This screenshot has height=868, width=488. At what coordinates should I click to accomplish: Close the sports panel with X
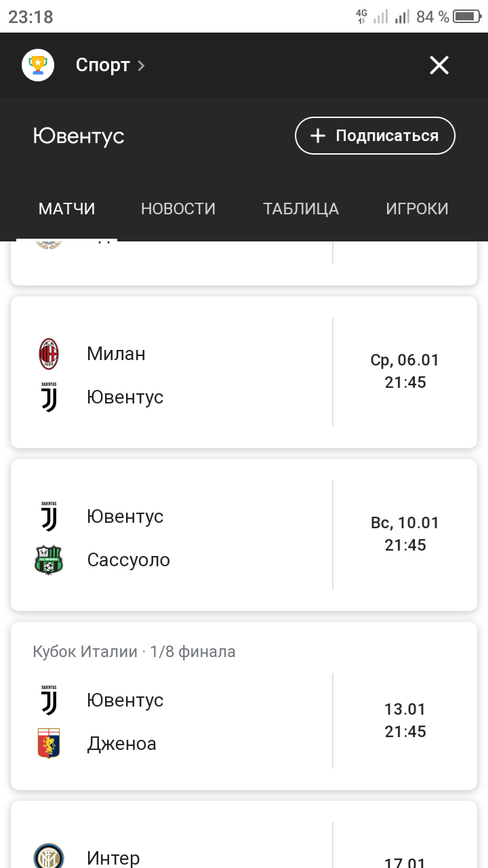click(x=439, y=65)
